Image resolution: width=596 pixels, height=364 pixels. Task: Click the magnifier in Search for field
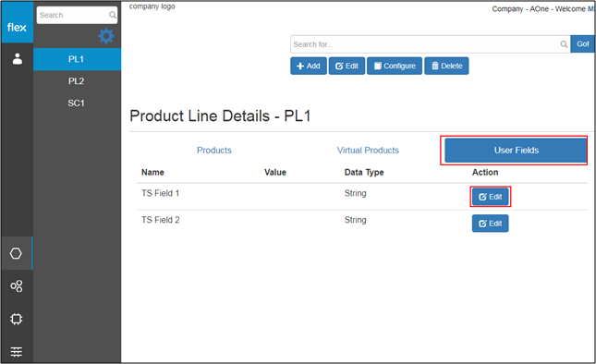click(564, 44)
